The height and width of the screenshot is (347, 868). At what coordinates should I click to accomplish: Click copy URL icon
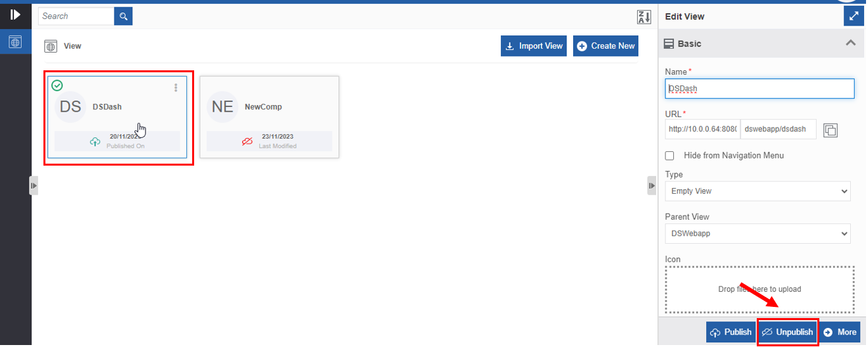click(830, 130)
